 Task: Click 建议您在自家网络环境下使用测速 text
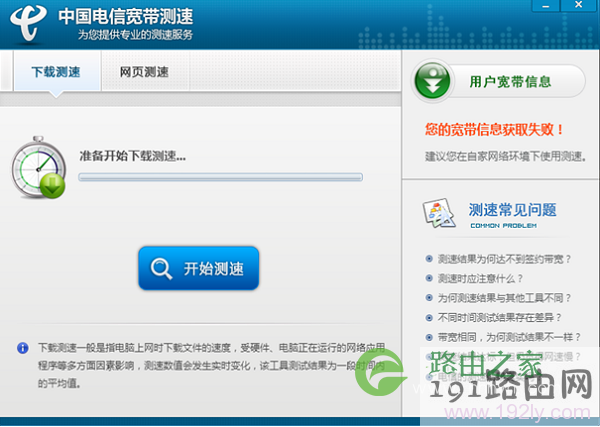tap(505, 156)
